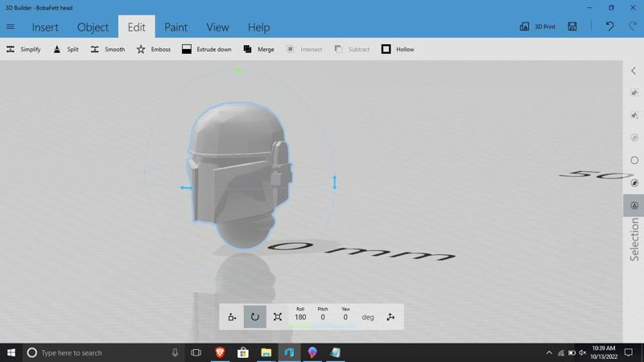Open the notification center icon

[629, 352]
